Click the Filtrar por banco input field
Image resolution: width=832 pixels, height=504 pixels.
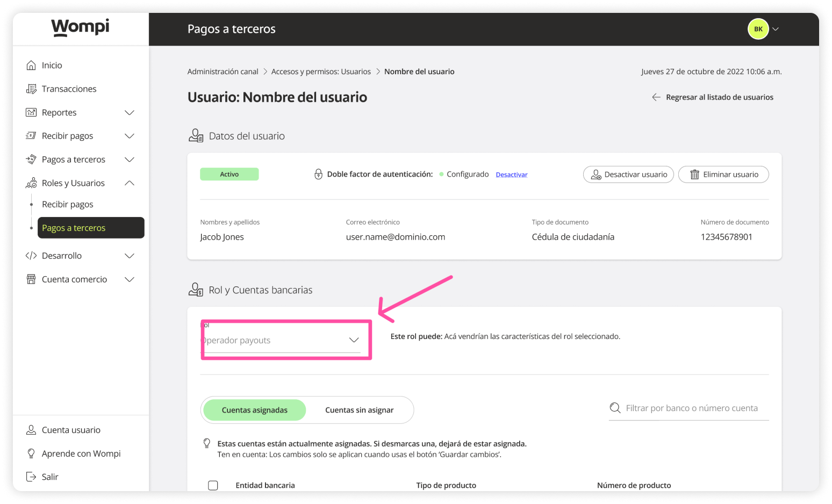click(692, 408)
